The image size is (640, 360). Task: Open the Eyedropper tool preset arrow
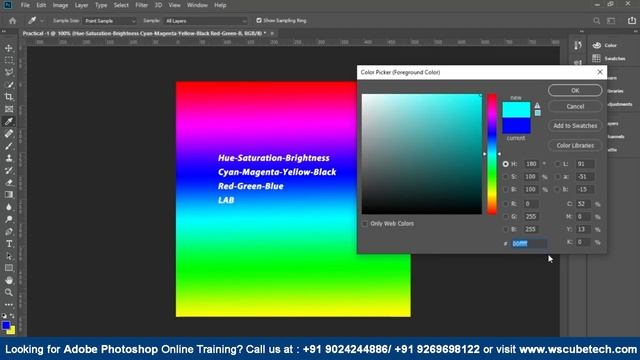click(x=41, y=21)
